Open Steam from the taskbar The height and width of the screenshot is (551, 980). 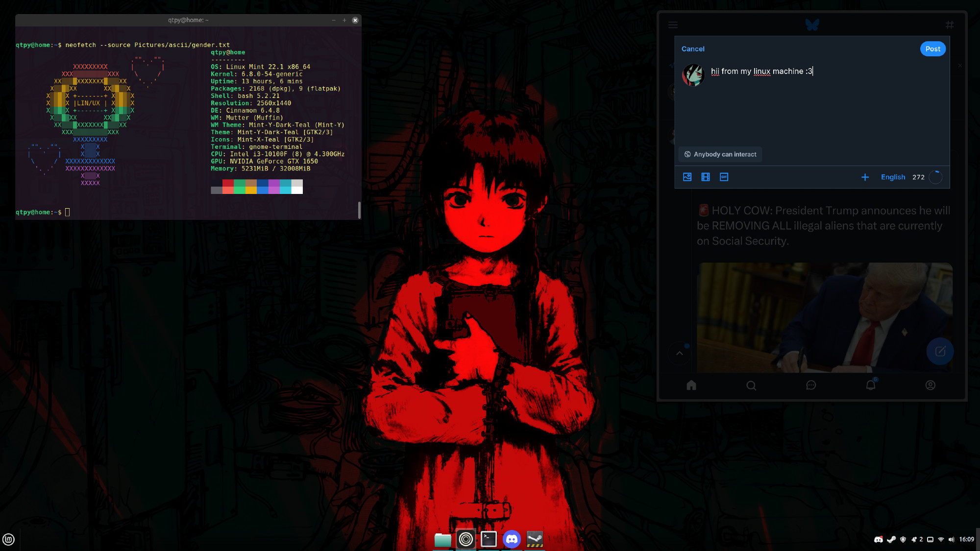pyautogui.click(x=535, y=540)
